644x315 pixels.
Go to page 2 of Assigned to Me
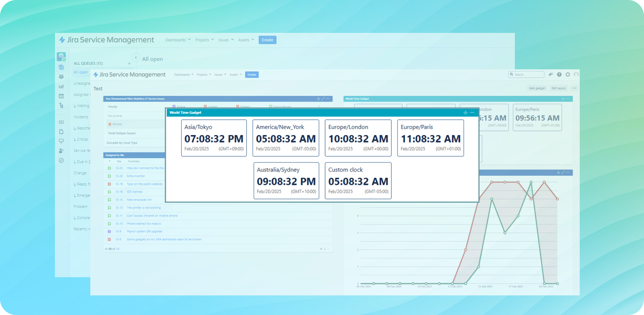325,249
